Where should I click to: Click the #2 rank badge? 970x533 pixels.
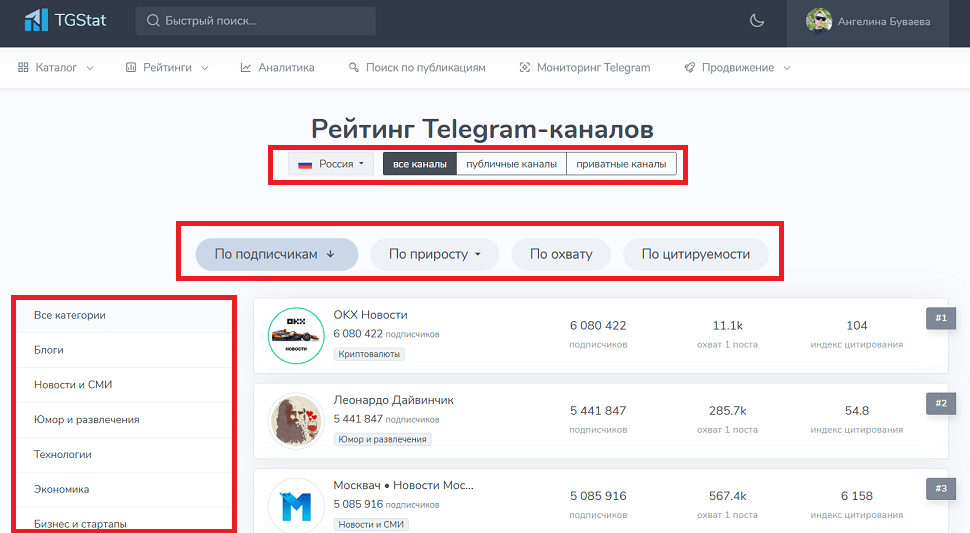coord(941,403)
